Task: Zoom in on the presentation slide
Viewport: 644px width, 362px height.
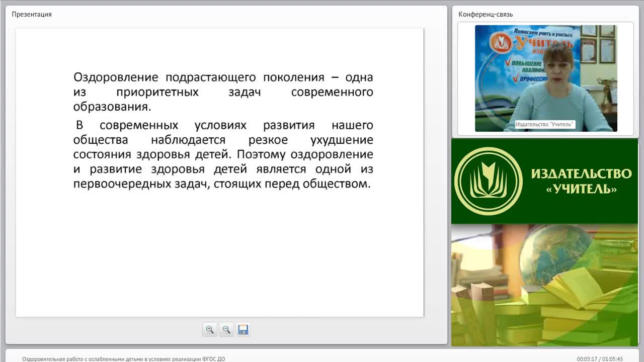Action: point(210,330)
